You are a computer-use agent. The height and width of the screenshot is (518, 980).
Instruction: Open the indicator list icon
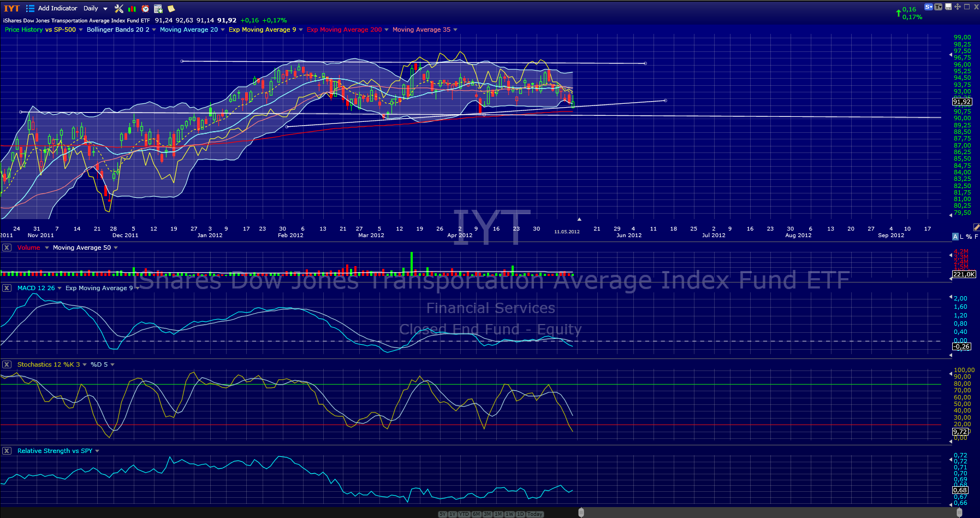pos(31,8)
